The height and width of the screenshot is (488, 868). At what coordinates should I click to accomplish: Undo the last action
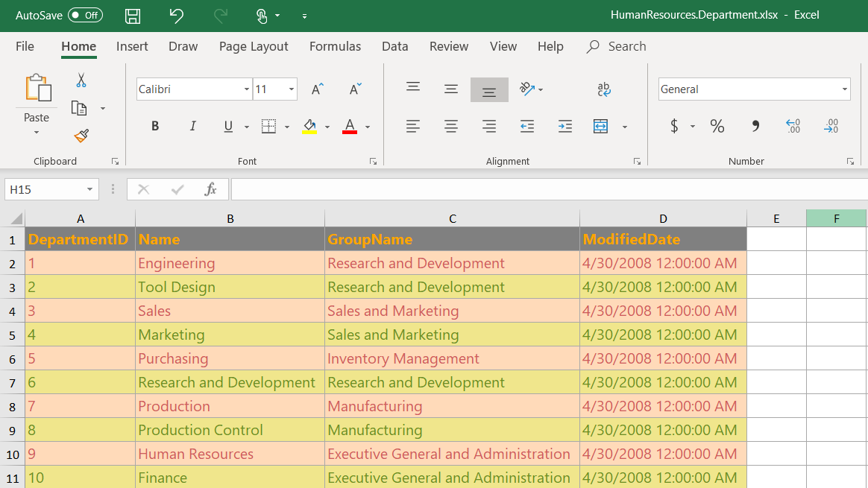click(x=176, y=16)
